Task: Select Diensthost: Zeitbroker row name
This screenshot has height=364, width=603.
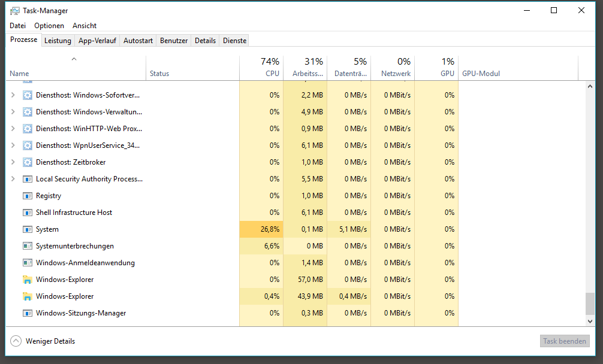Action: [x=71, y=162]
